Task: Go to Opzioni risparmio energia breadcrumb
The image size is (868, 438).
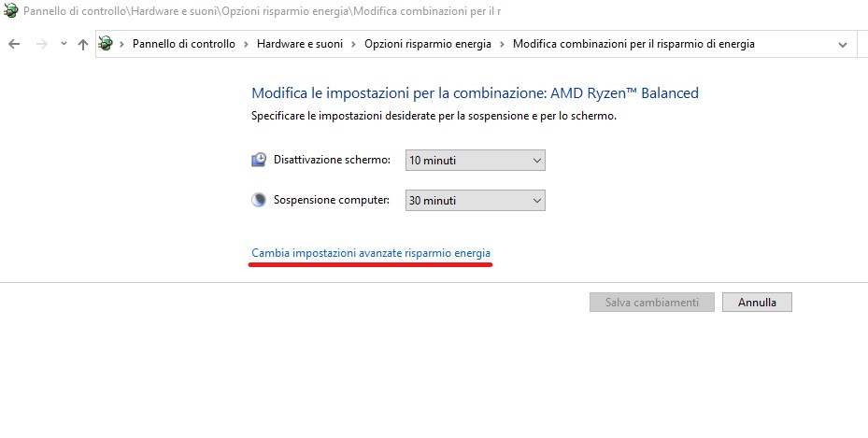Action: pyautogui.click(x=427, y=44)
